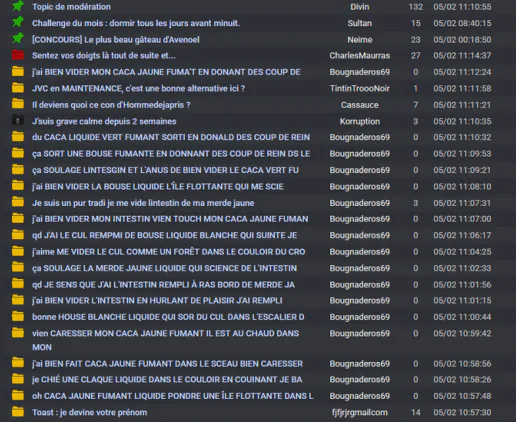Open Il deviens quoi ce con d'Hommedejapris
Screen dimensions: 516x422
(x=111, y=105)
